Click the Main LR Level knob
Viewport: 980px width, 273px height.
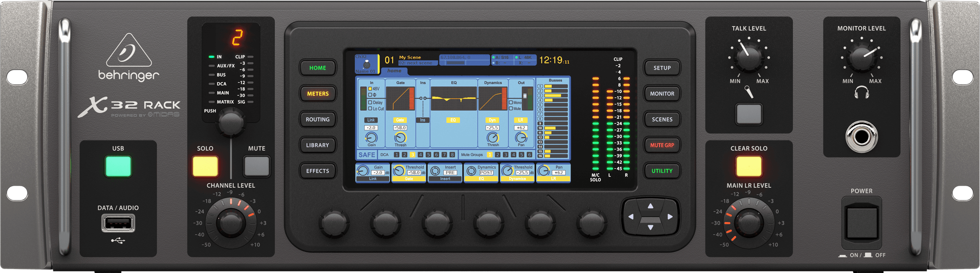[748, 223]
